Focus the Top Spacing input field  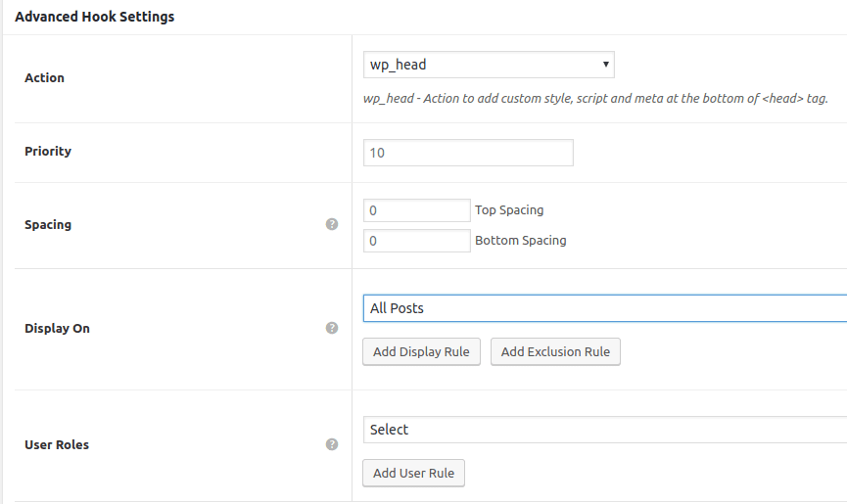[x=416, y=210]
